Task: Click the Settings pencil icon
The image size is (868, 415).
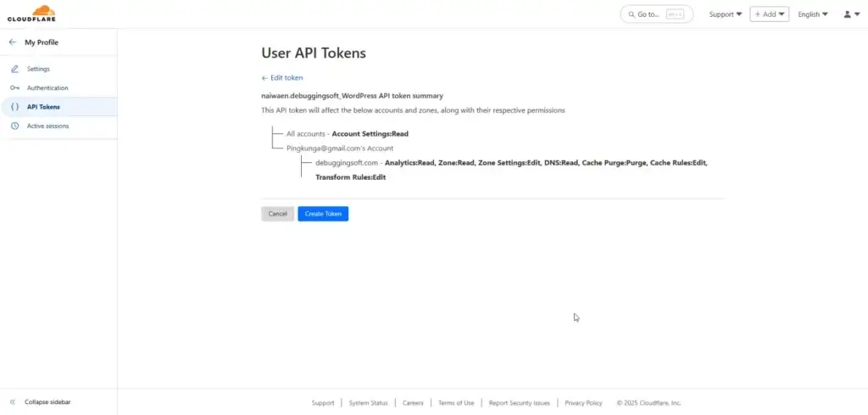Action: 15,69
